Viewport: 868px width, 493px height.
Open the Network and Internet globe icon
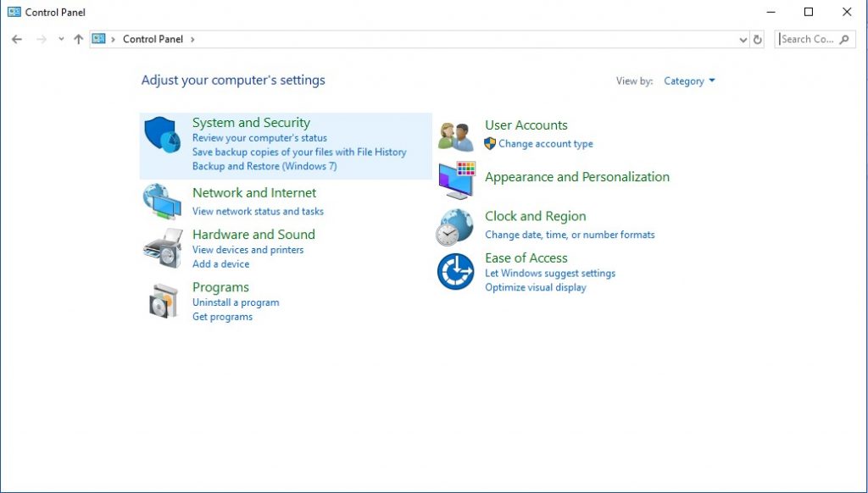click(162, 202)
